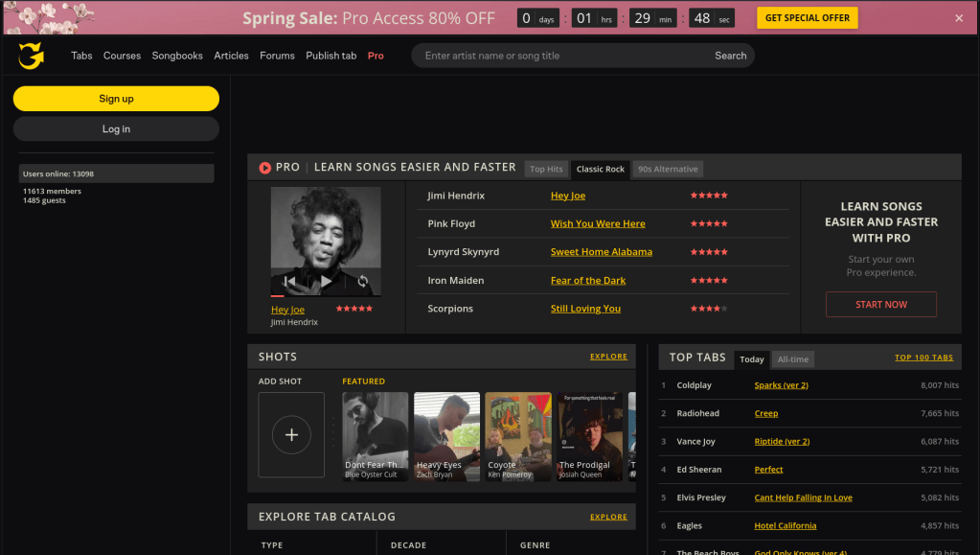Screen dimensions: 980x555
Task: Open the Songbooks menu item
Action: click(x=177, y=56)
